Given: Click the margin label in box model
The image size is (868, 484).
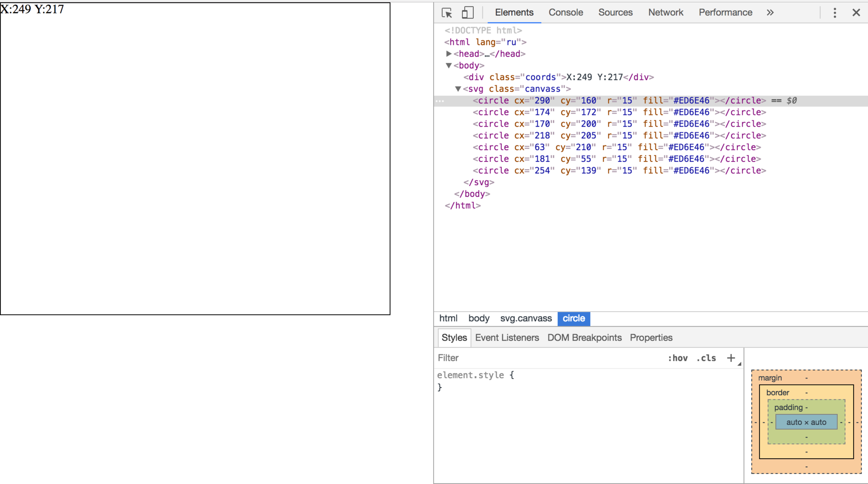Looking at the screenshot, I should tap(769, 378).
